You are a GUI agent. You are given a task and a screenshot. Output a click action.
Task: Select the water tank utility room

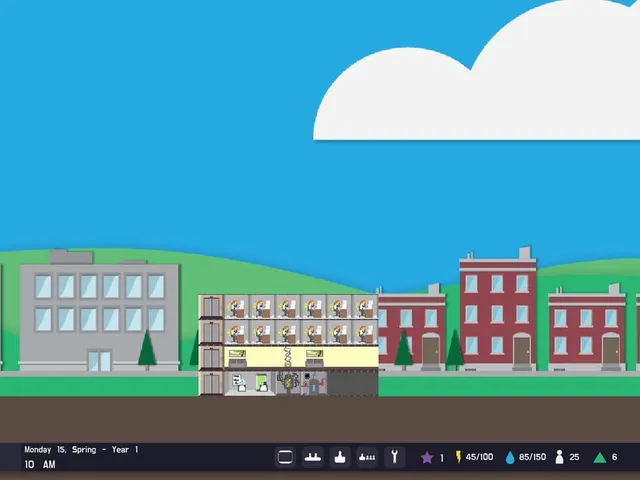(314, 383)
